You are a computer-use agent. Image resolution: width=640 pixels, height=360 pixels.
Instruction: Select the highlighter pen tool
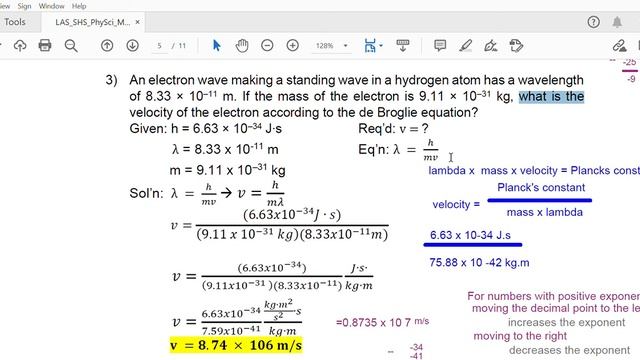(x=465, y=45)
